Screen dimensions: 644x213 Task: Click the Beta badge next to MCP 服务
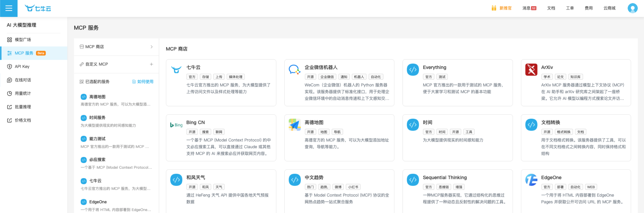coord(41,53)
